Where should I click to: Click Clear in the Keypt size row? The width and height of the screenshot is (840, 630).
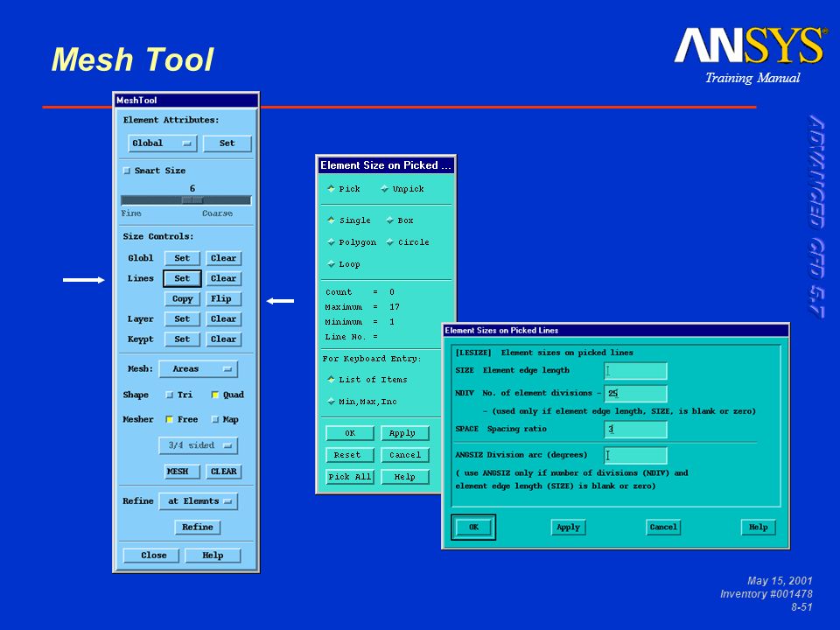pyautogui.click(x=223, y=339)
